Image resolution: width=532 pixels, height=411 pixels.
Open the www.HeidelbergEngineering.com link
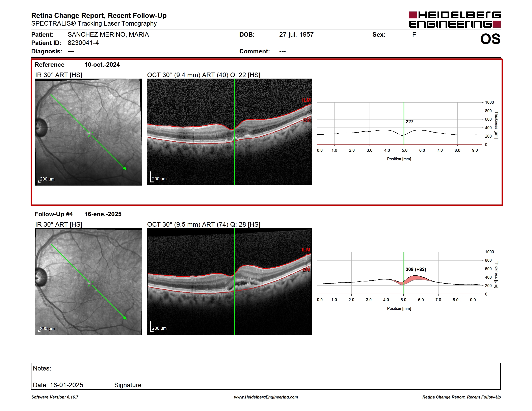[x=266, y=397]
